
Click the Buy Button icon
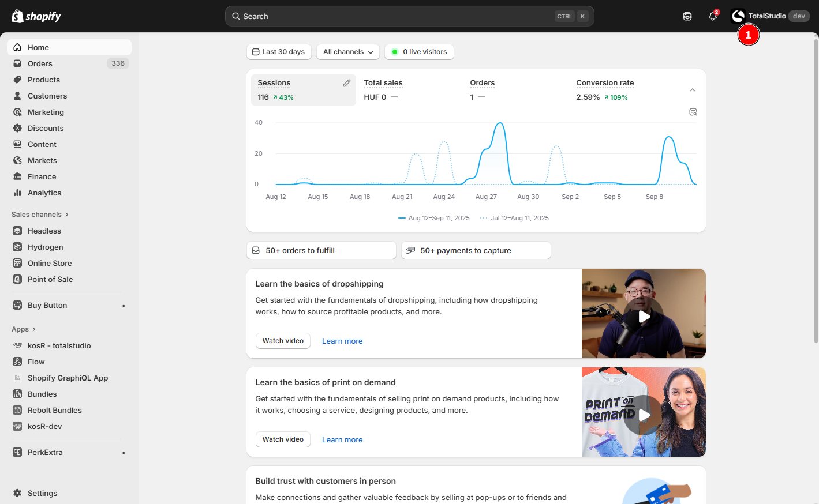[17, 305]
